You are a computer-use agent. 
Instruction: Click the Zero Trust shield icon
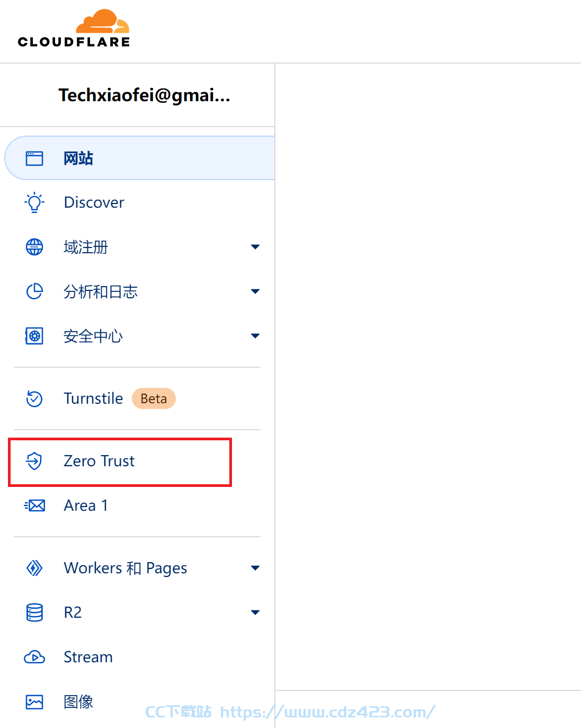34,461
